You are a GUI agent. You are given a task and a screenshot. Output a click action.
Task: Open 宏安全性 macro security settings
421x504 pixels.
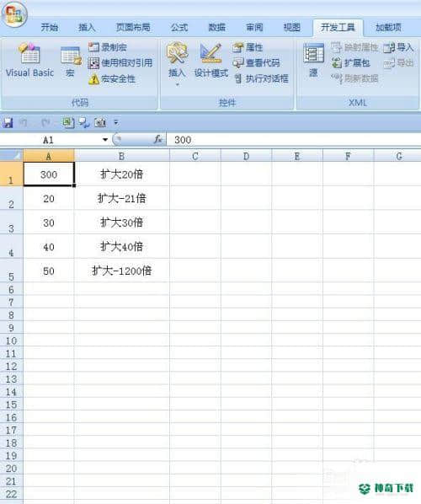click(112, 78)
